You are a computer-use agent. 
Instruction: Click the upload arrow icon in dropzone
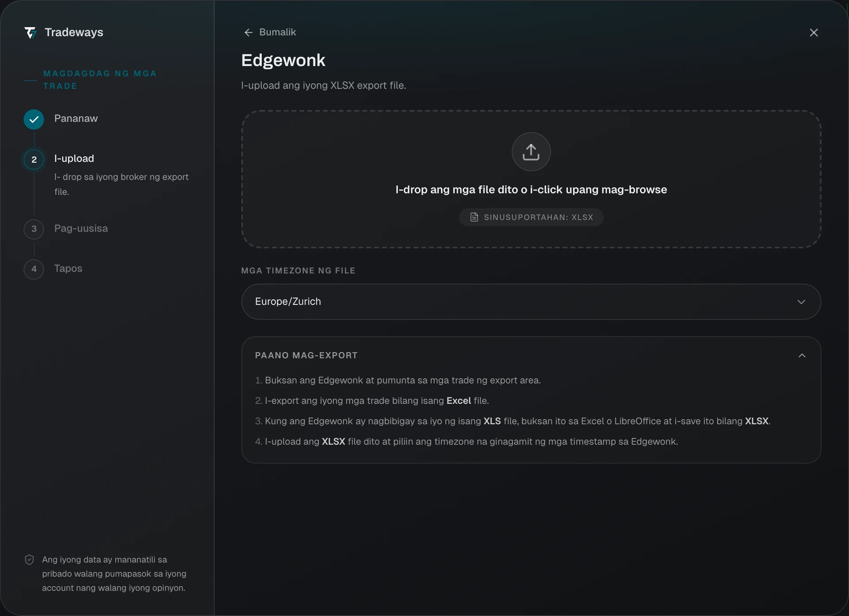pos(531,152)
